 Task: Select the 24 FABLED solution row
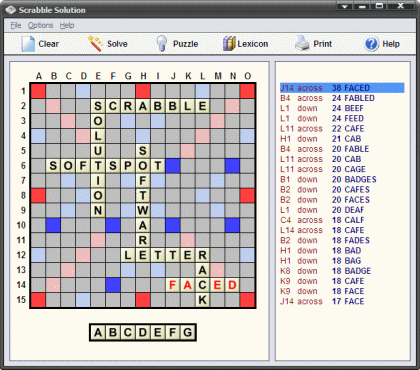pyautogui.click(x=342, y=98)
